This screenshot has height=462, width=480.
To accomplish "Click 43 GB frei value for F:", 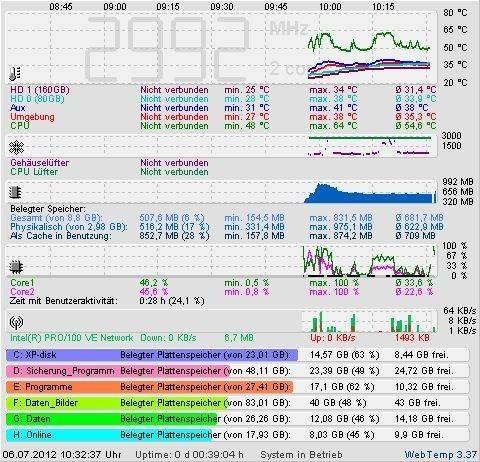I will pos(418,403).
